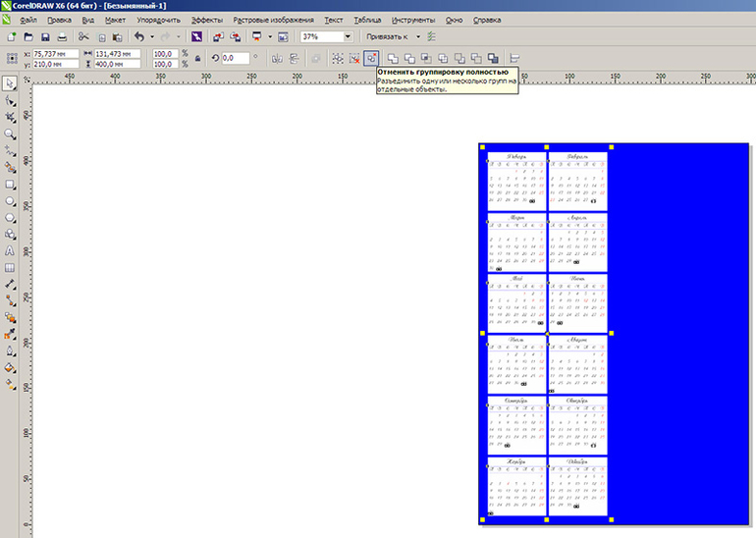Choose the Ellipse tool

click(x=10, y=200)
